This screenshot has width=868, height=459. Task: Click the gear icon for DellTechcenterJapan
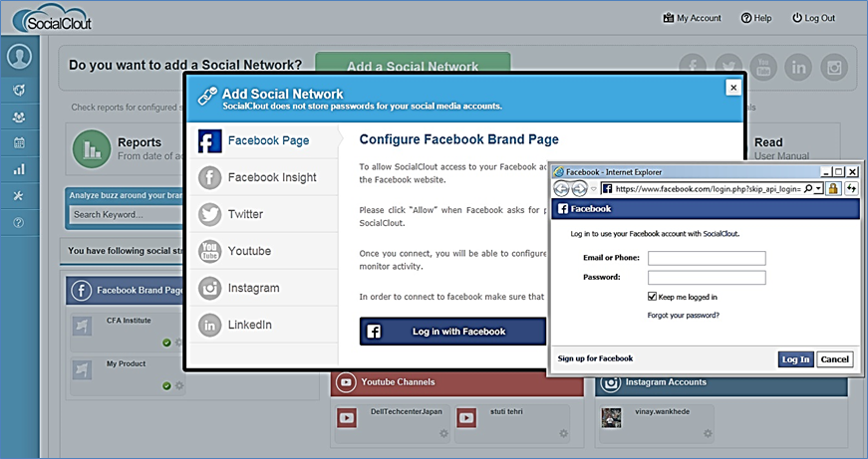[443, 433]
